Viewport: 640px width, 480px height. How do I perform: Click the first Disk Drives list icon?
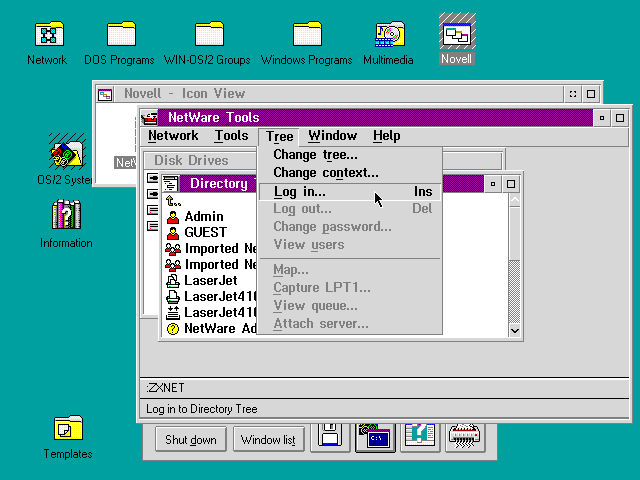(x=152, y=178)
